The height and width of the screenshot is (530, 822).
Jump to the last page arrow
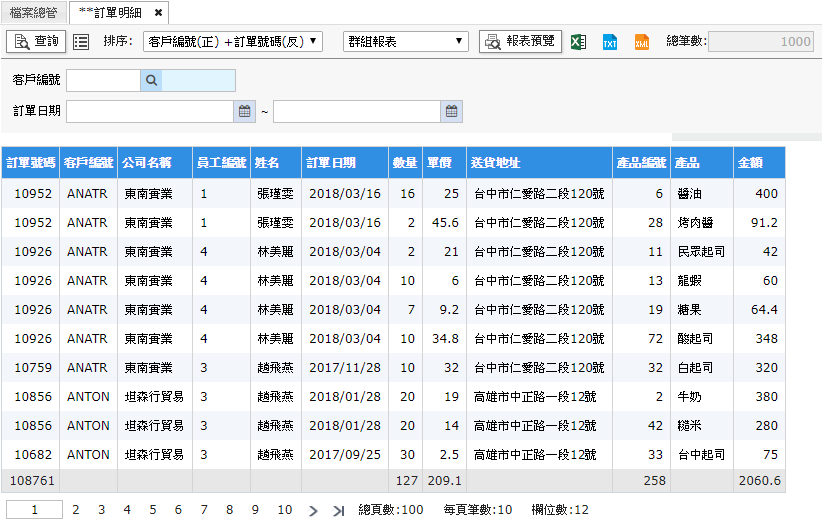coord(339,511)
